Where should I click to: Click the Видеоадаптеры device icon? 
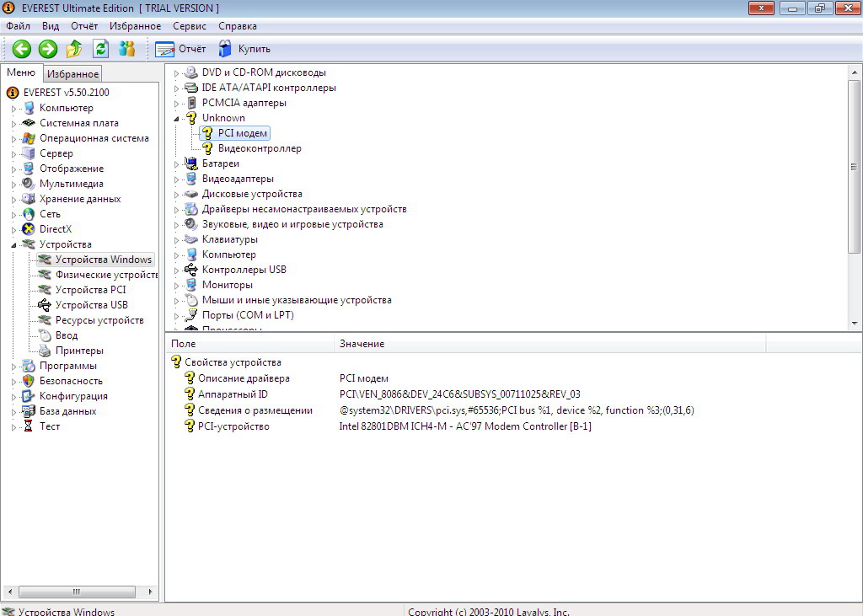coord(191,179)
